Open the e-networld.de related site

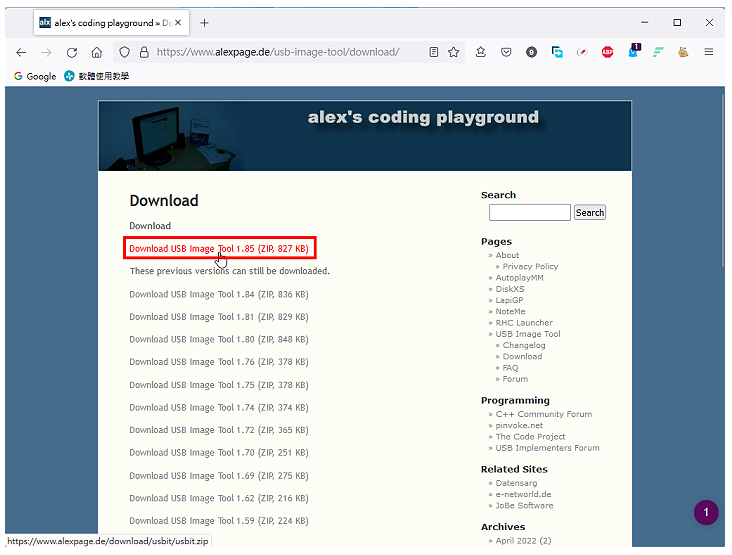[x=523, y=494]
